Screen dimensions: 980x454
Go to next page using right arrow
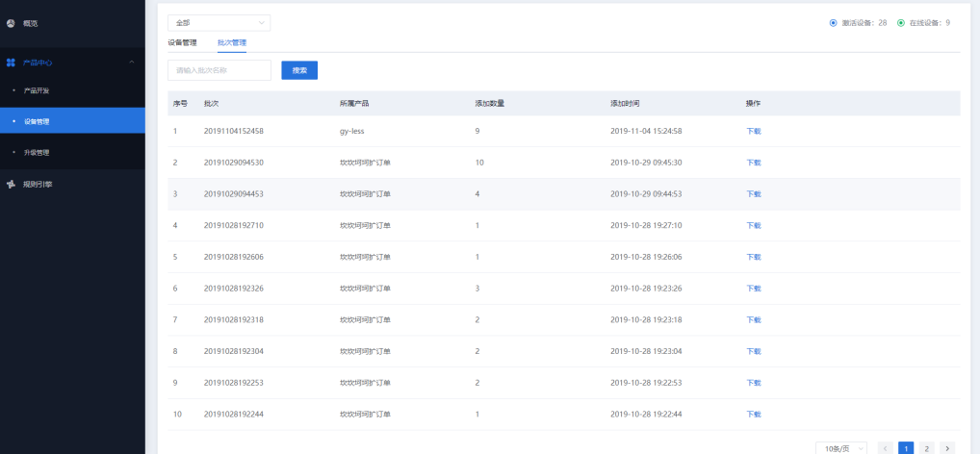tap(947, 448)
